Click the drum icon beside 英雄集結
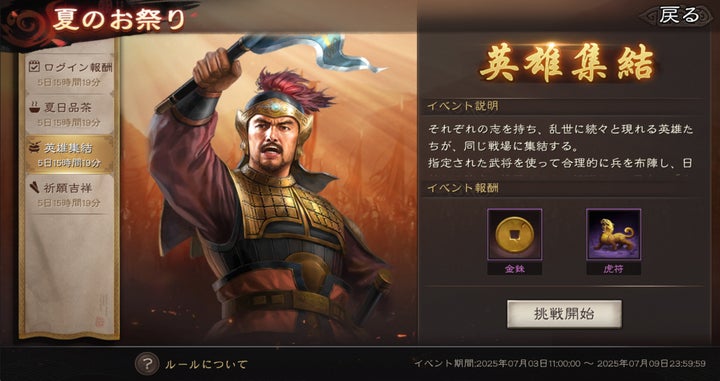 click(x=34, y=148)
